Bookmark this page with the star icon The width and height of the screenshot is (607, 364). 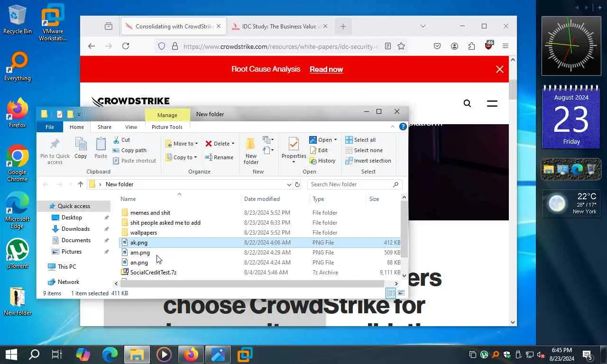coord(401,46)
